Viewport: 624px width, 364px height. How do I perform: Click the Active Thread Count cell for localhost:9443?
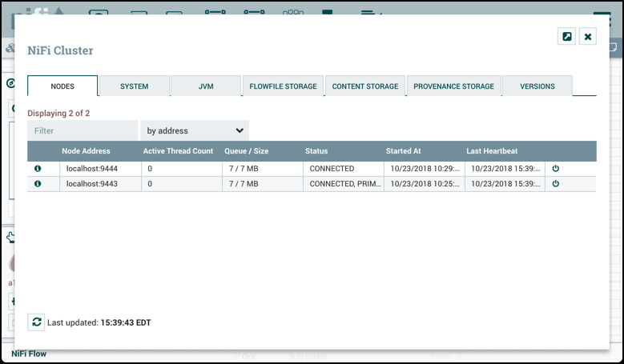coord(182,183)
